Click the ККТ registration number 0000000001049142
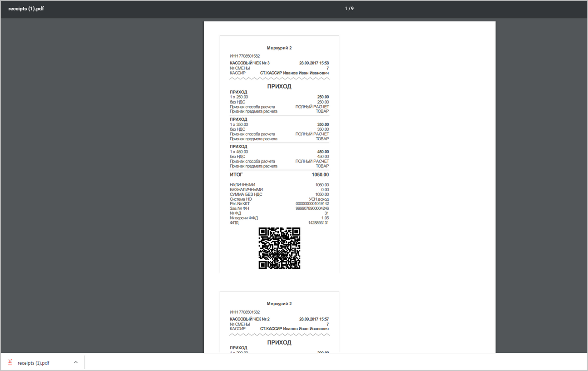The width and height of the screenshot is (588, 371). [312, 204]
